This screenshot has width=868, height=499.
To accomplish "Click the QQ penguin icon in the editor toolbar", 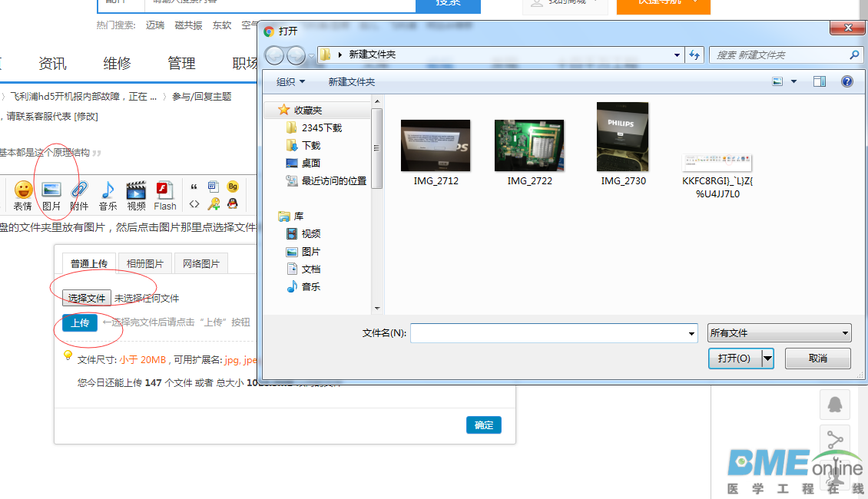I will pyautogui.click(x=233, y=204).
